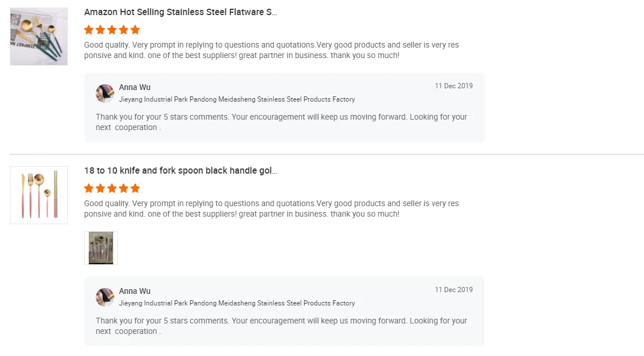
Task: Open the green-handled flatware product thumbnail
Action: (x=39, y=36)
